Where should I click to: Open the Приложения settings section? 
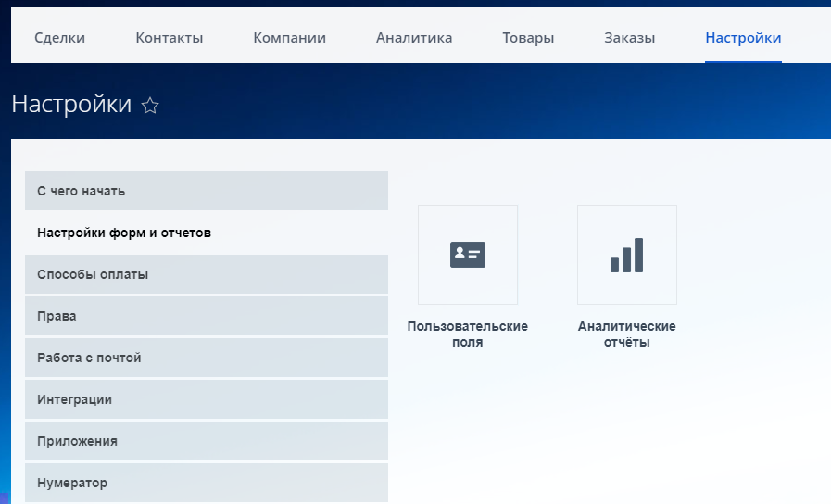(206, 441)
